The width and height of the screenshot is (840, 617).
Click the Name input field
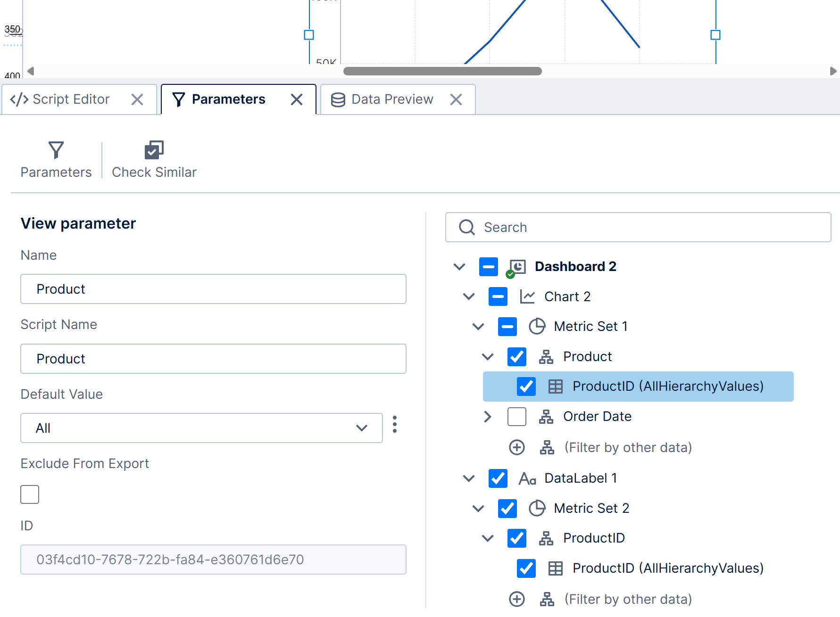[213, 289]
